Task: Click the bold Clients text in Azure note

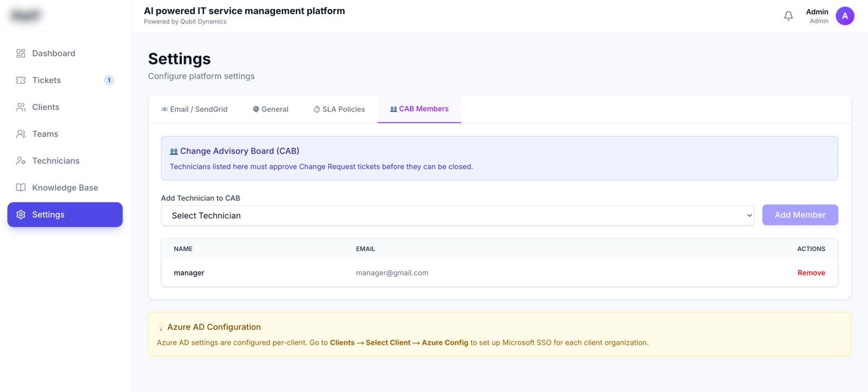Action: pyautogui.click(x=342, y=343)
